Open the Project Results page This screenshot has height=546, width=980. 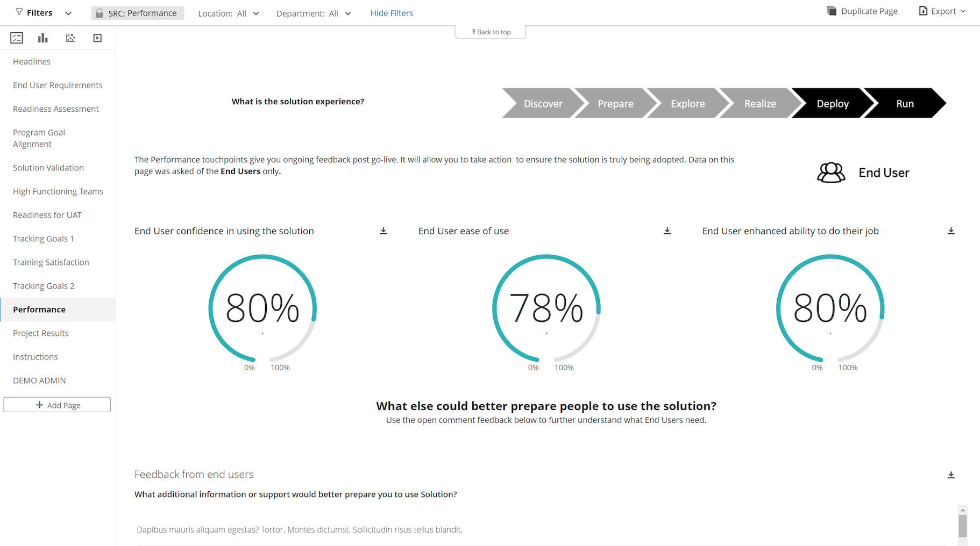click(x=41, y=333)
